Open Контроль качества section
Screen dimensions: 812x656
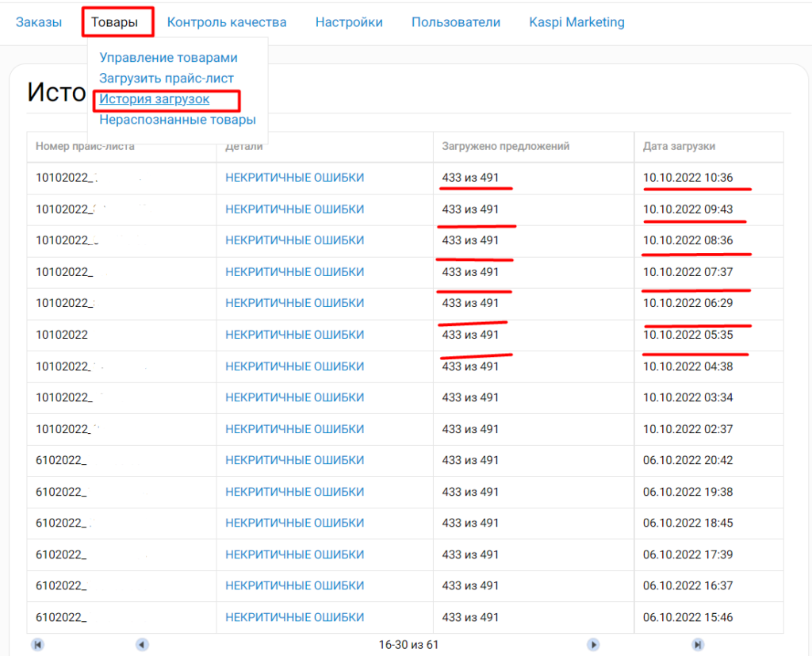227,22
